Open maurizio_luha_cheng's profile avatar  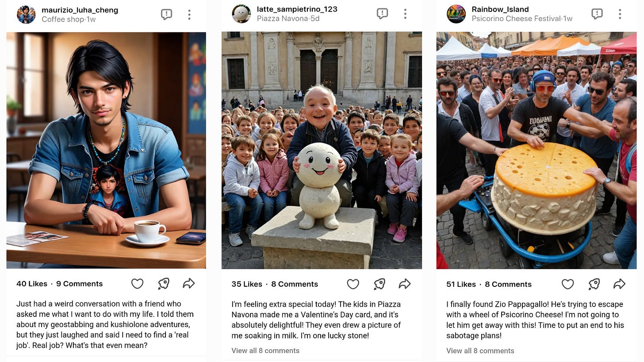pos(26,15)
